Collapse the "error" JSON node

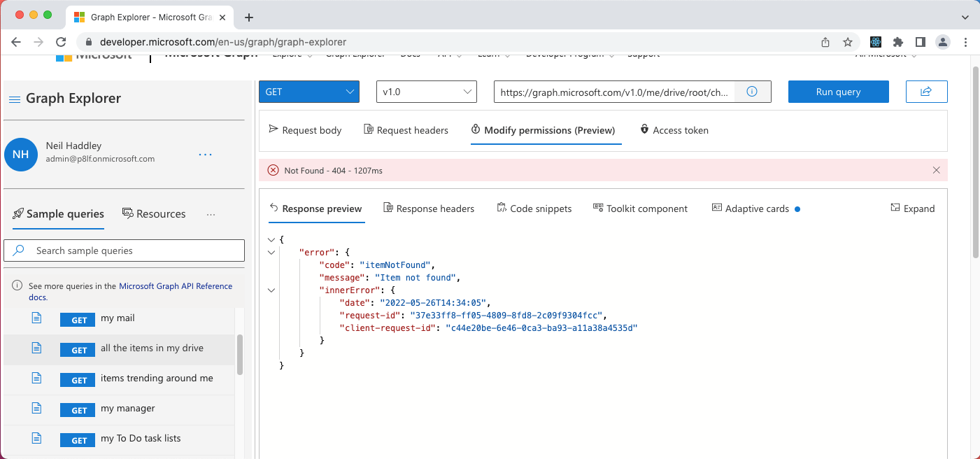(x=271, y=253)
